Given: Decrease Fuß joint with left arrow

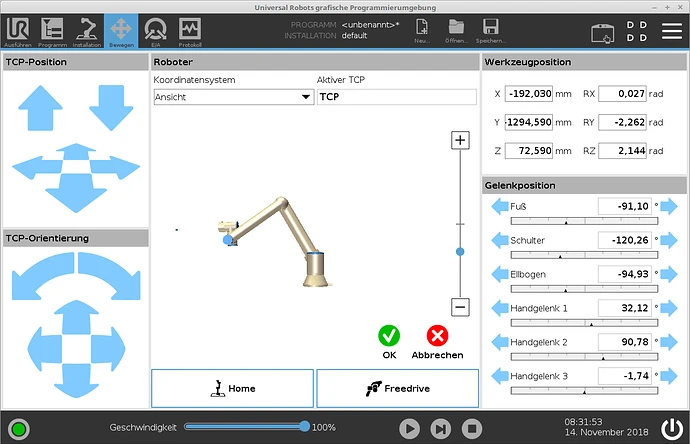Looking at the screenshot, I should pos(500,206).
